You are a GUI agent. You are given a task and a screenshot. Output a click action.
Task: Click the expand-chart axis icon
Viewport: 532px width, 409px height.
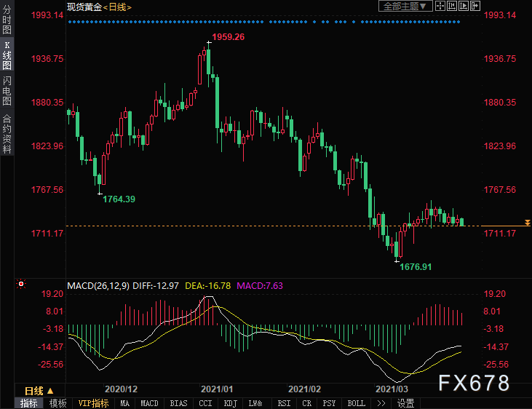(463, 6)
